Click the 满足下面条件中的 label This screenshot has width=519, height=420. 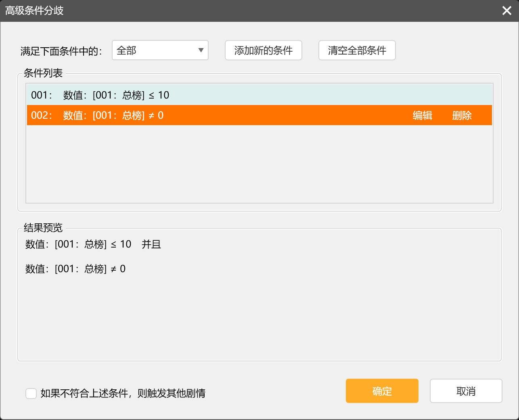tap(61, 51)
